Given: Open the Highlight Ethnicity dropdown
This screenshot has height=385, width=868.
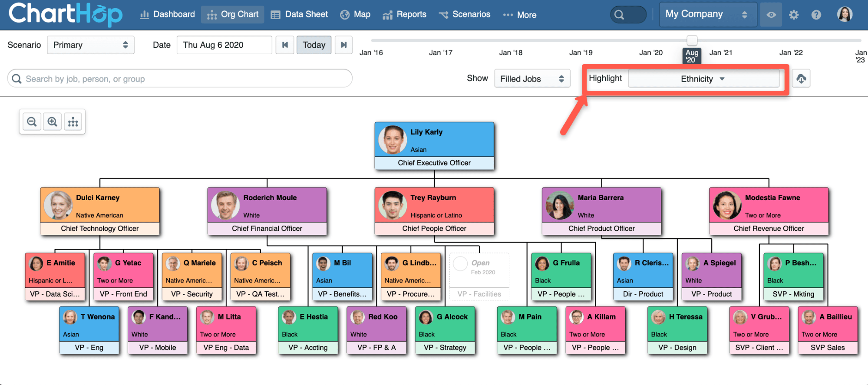Looking at the screenshot, I should [x=703, y=79].
